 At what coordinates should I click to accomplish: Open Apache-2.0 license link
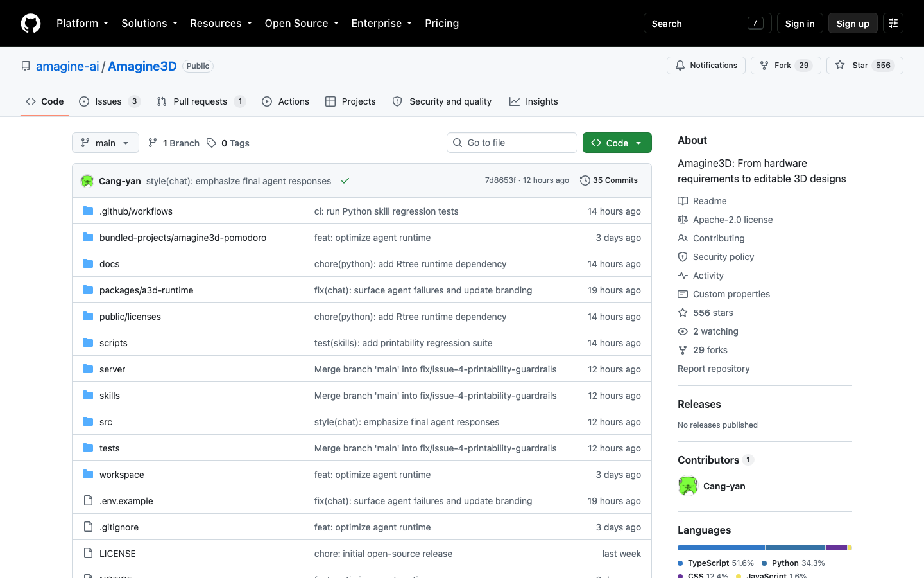coord(725,220)
